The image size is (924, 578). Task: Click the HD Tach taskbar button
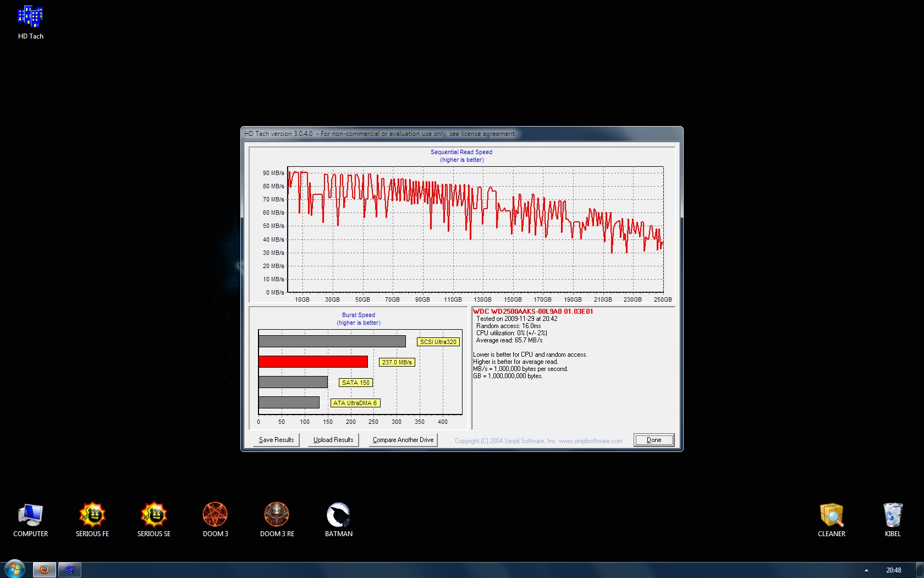click(69, 570)
